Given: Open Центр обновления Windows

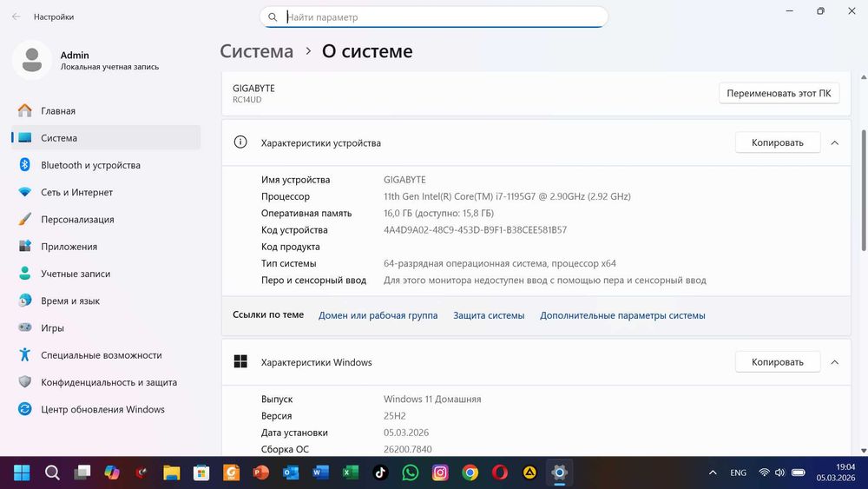Looking at the screenshot, I should point(106,409).
